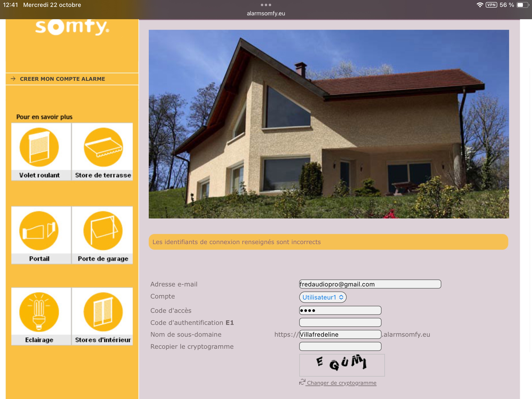Image resolution: width=532 pixels, height=399 pixels.
Task: Click the Nom de sous-domaine field
Action: click(340, 334)
